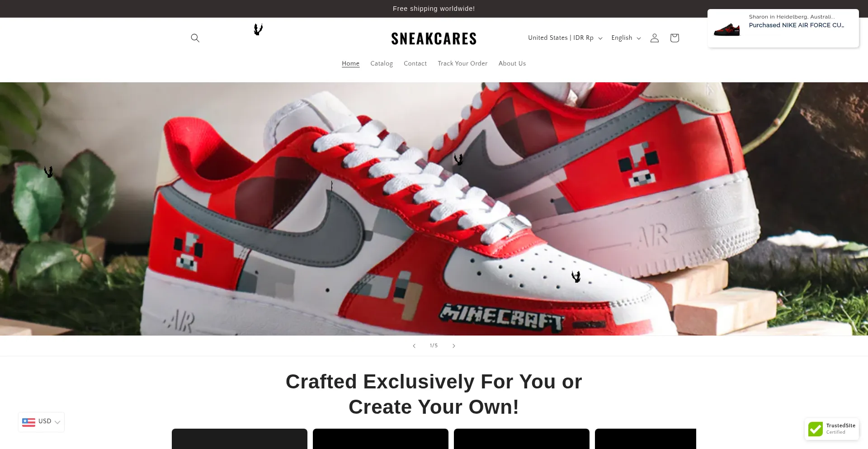Open the shopping cart icon
This screenshot has width=868, height=449.
[674, 38]
